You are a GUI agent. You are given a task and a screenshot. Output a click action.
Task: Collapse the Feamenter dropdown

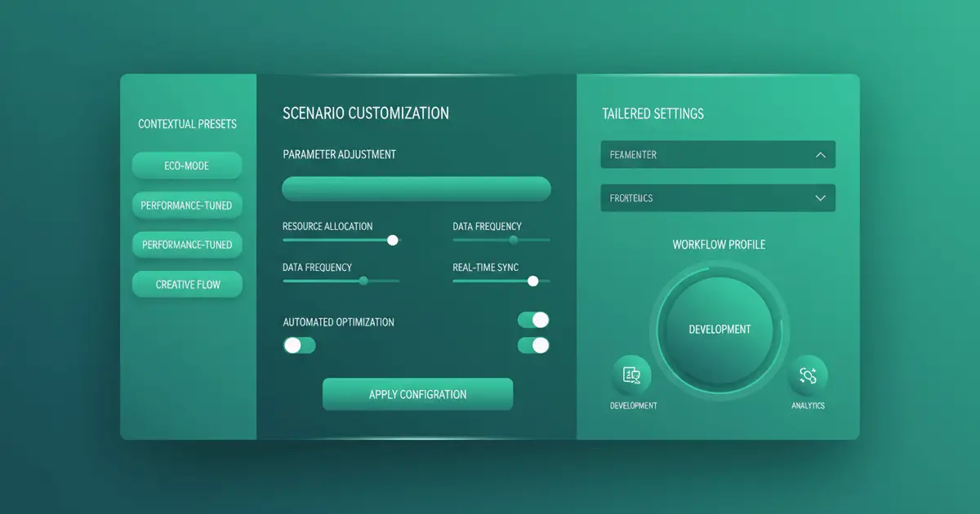pyautogui.click(x=718, y=154)
